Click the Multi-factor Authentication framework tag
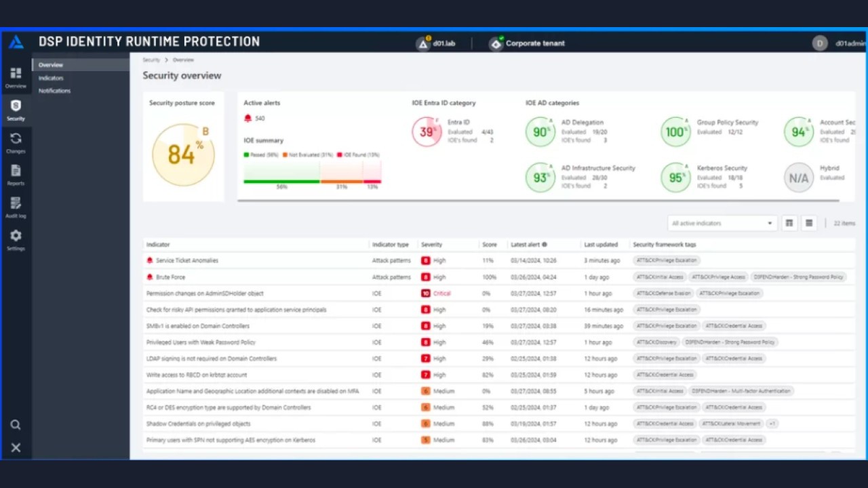 coord(741,391)
